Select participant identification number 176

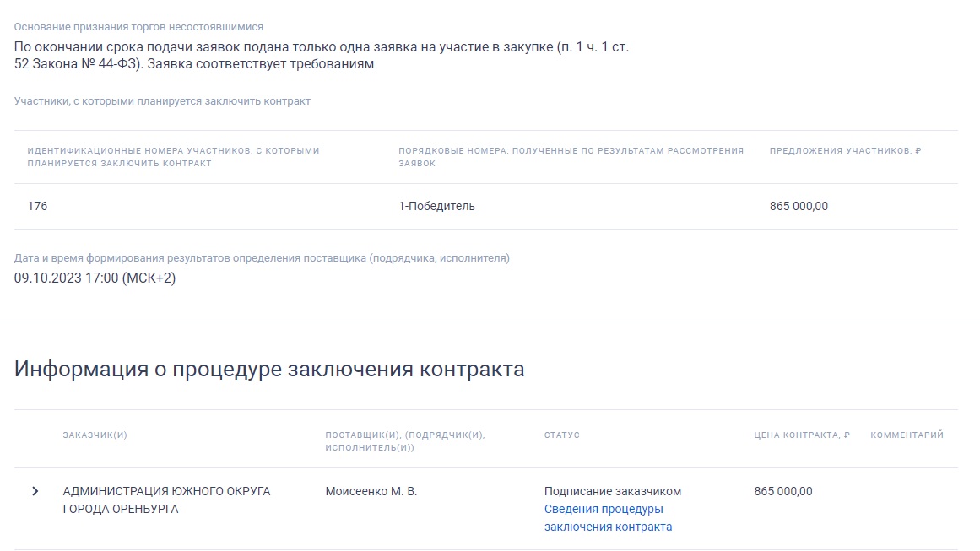pyautogui.click(x=37, y=206)
